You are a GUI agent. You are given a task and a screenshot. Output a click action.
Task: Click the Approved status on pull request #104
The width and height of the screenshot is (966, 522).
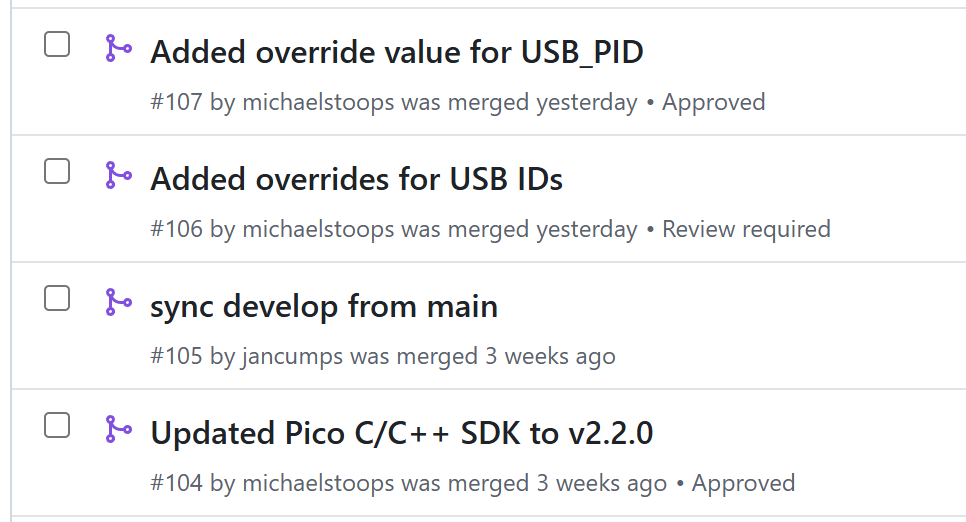743,483
